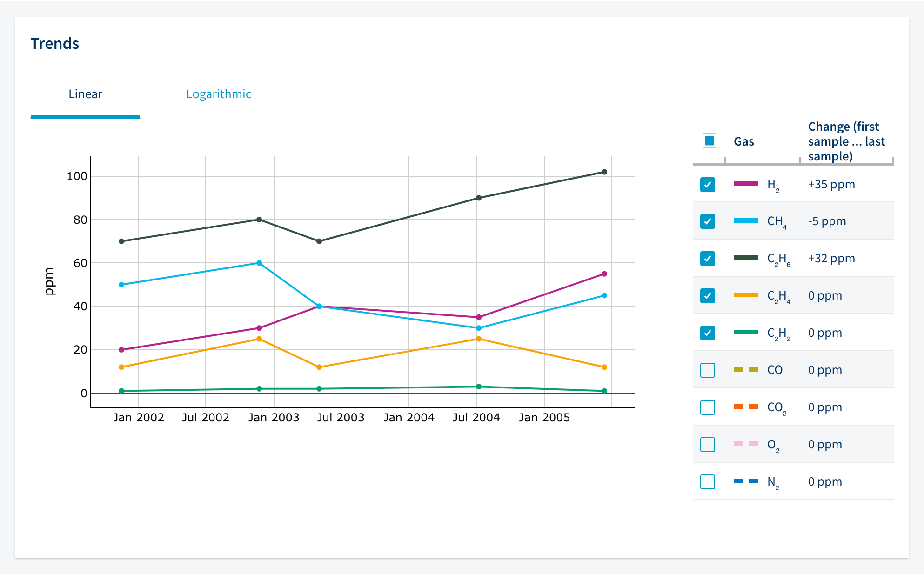The image size is (924, 574).
Task: Uncheck the H2 gas checkbox
Action: click(x=707, y=185)
